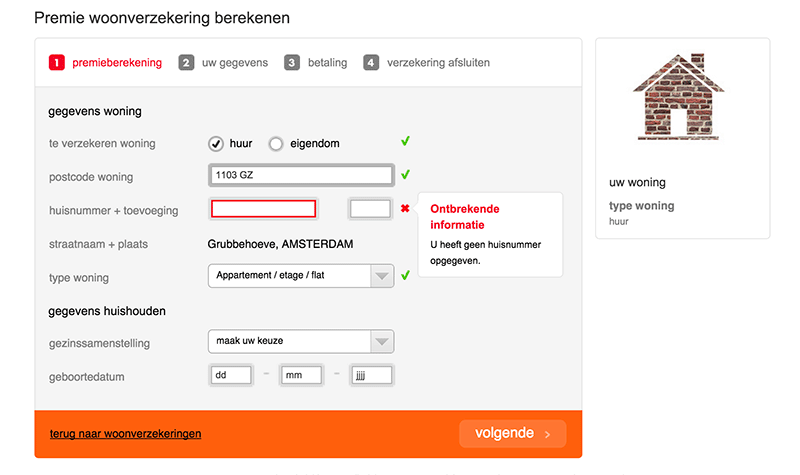Follow 'terug naar woonverzekeringen' link
Image resolution: width=800 pixels, height=475 pixels.
tap(126, 434)
